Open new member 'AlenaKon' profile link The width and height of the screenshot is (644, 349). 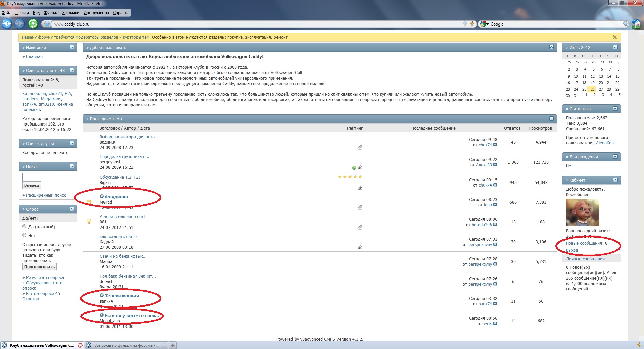tap(605, 143)
